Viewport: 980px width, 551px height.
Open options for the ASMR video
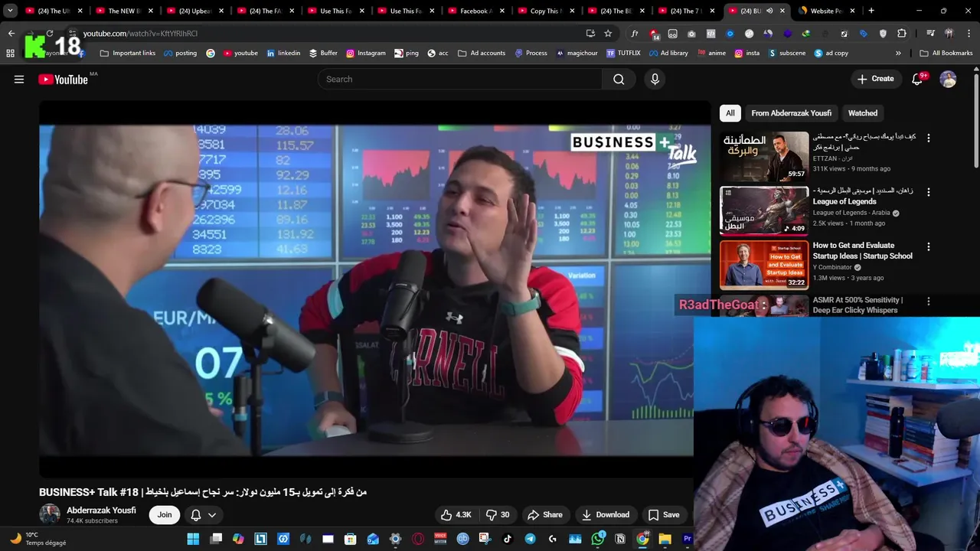point(929,302)
